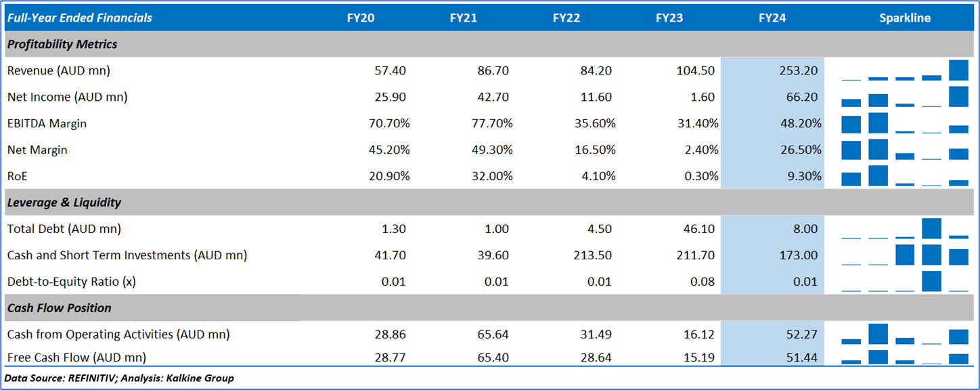The image size is (980, 390).
Task: Select the EBITDA Margin sparkline
Action: [x=905, y=123]
